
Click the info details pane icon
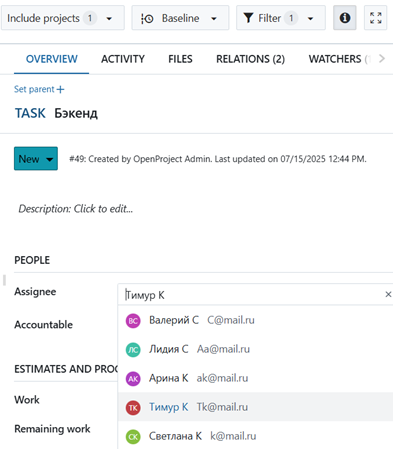pos(345,18)
